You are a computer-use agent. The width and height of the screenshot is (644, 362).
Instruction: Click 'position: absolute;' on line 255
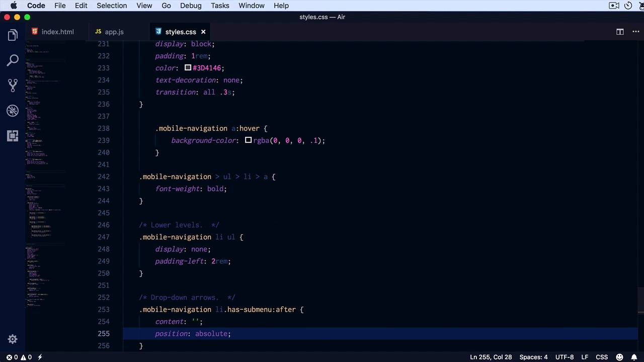[x=193, y=333]
